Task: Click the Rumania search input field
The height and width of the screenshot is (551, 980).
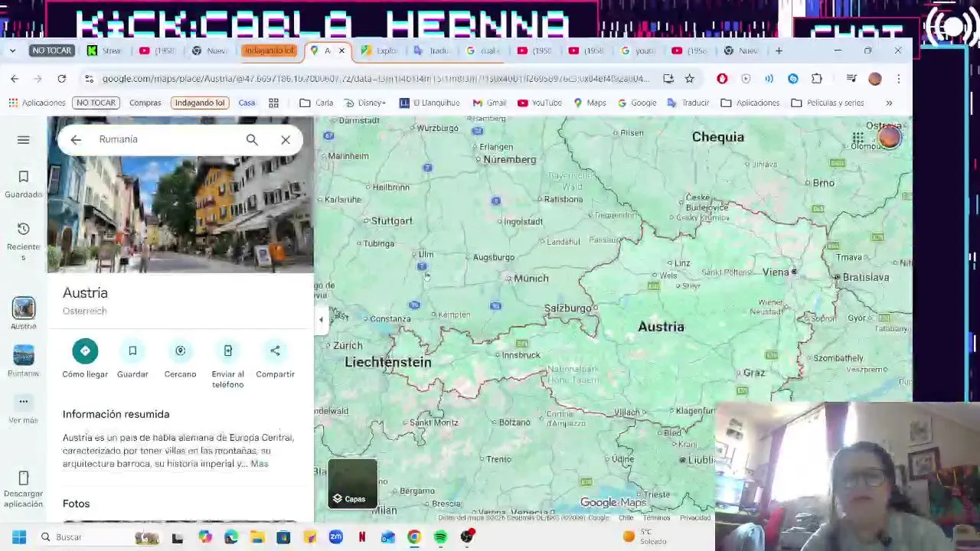Action: [x=165, y=139]
